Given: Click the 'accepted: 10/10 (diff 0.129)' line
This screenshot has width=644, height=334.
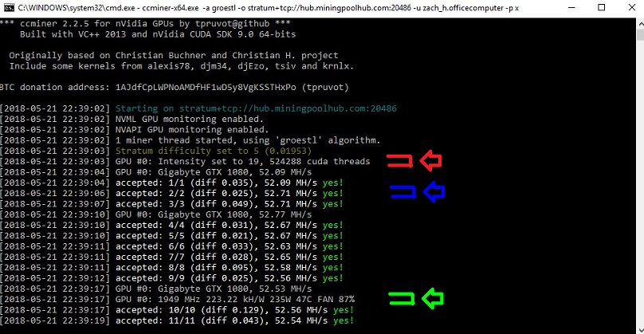Looking at the screenshot, I should (177, 310).
